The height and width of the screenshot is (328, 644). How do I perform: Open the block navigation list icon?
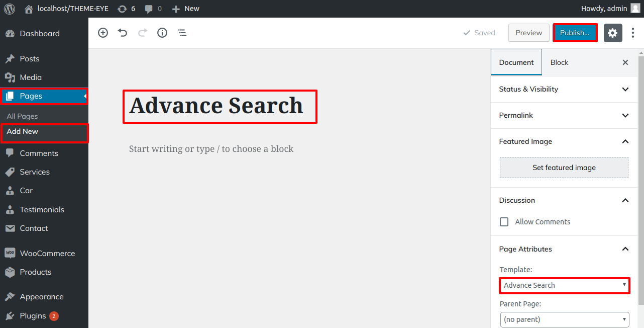pos(182,33)
